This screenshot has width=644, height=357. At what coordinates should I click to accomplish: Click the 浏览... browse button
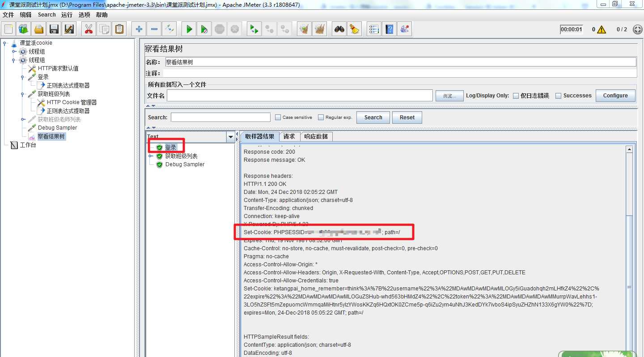pyautogui.click(x=449, y=96)
